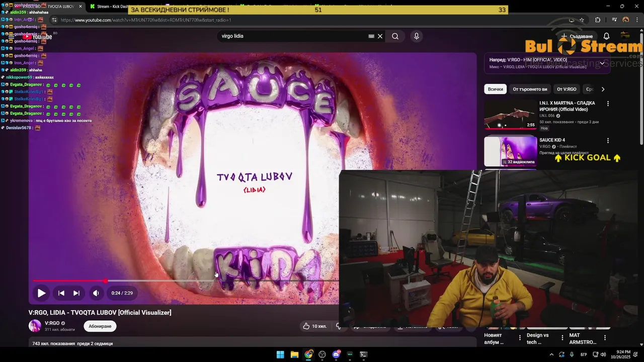Open the Windows Start menu
This screenshot has height=362, width=644.
click(280, 354)
